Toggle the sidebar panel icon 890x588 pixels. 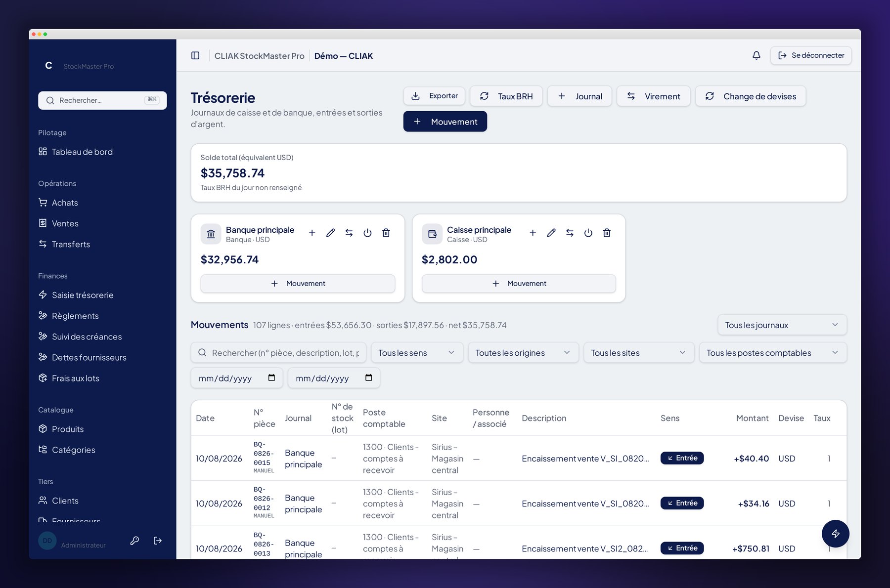(x=195, y=56)
